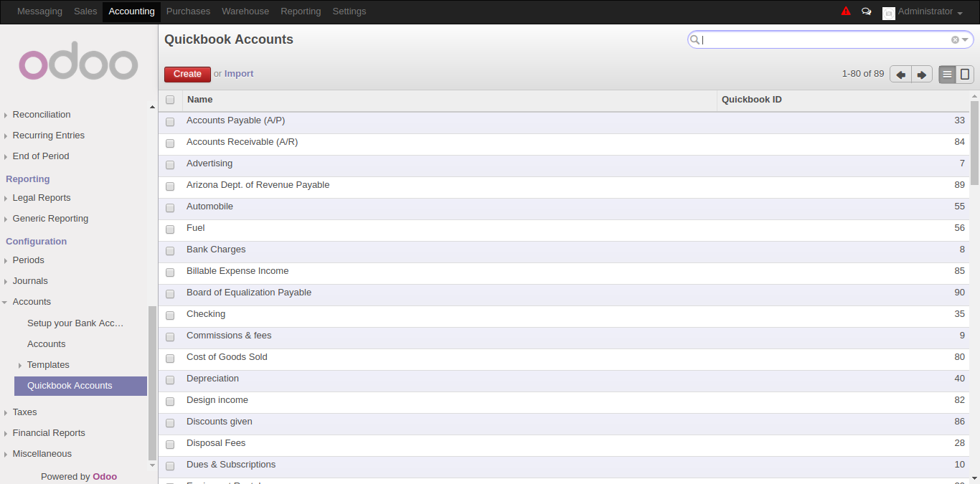Viewport: 980px width, 484px height.
Task: Tick checkbox for Accounts Payable (A/P)
Action: click(x=170, y=122)
